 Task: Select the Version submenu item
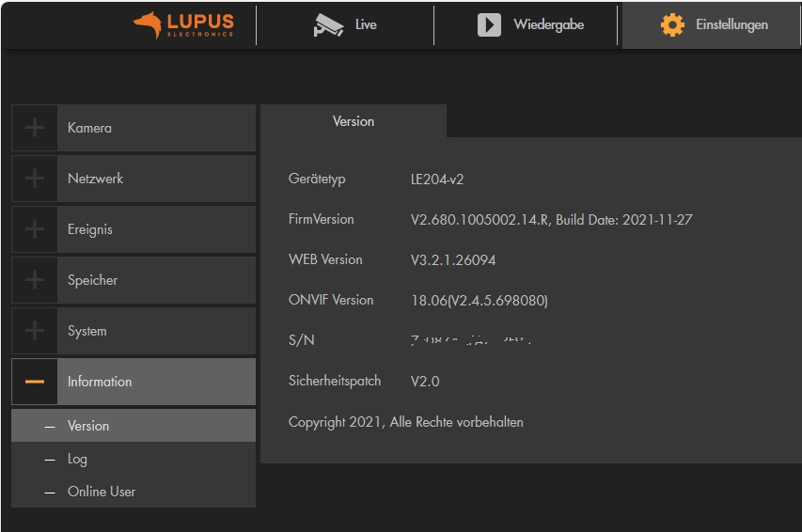[88, 426]
